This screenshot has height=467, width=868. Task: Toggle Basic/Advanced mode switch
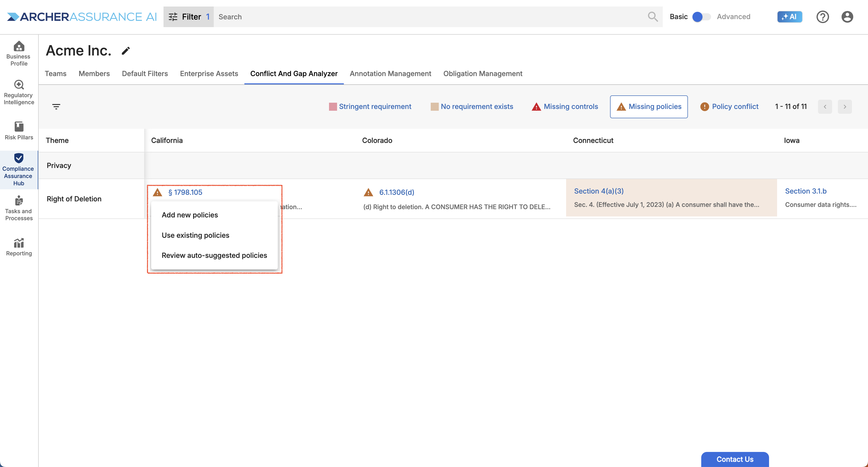(x=701, y=17)
